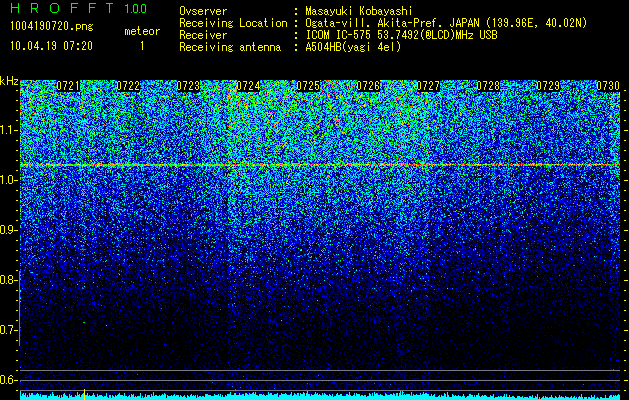Click the 0.9 frequency axis label
The height and width of the screenshot is (400, 629).
[x=8, y=230]
